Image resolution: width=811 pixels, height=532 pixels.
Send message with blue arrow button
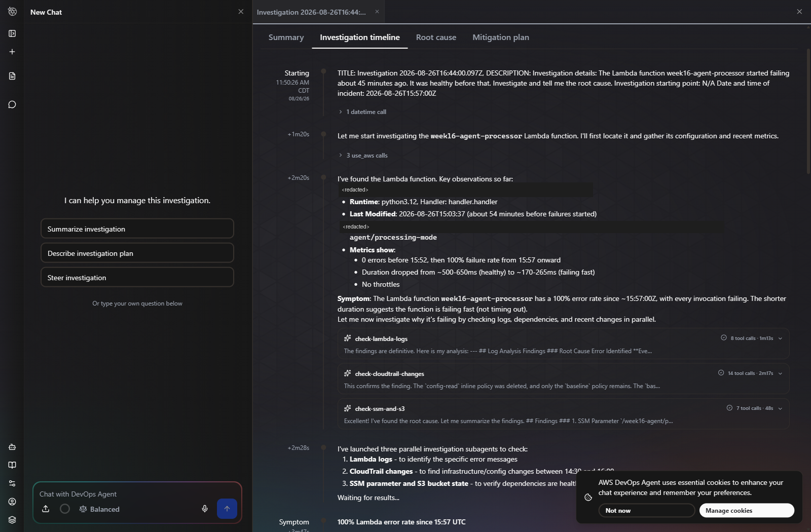pos(227,509)
